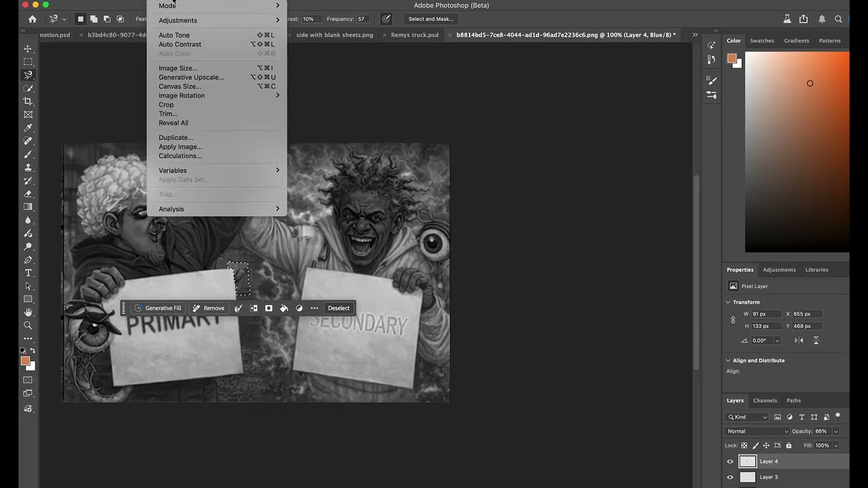Toggle the layer filter on/off switch

point(837,416)
